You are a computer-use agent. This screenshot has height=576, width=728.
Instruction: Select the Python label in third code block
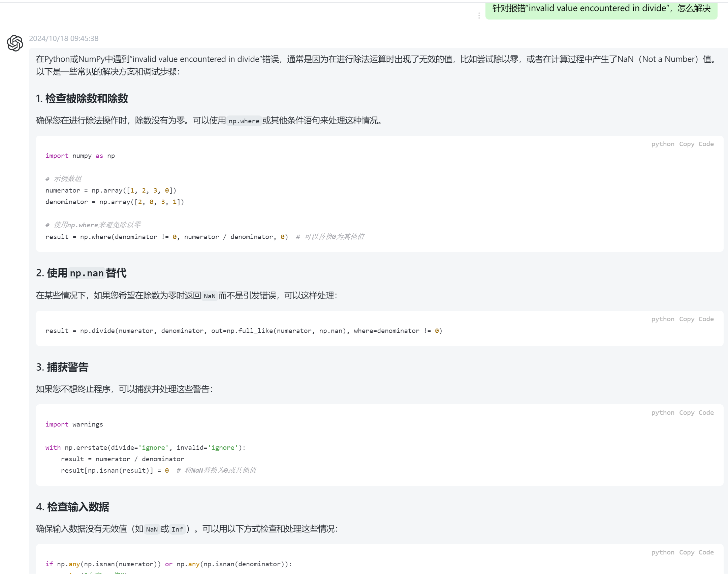(x=662, y=412)
